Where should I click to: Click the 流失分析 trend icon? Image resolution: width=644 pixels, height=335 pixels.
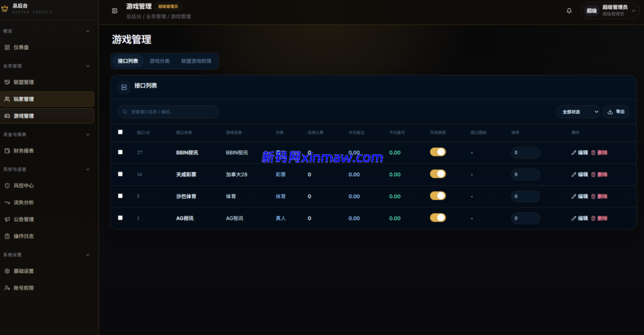(7, 202)
